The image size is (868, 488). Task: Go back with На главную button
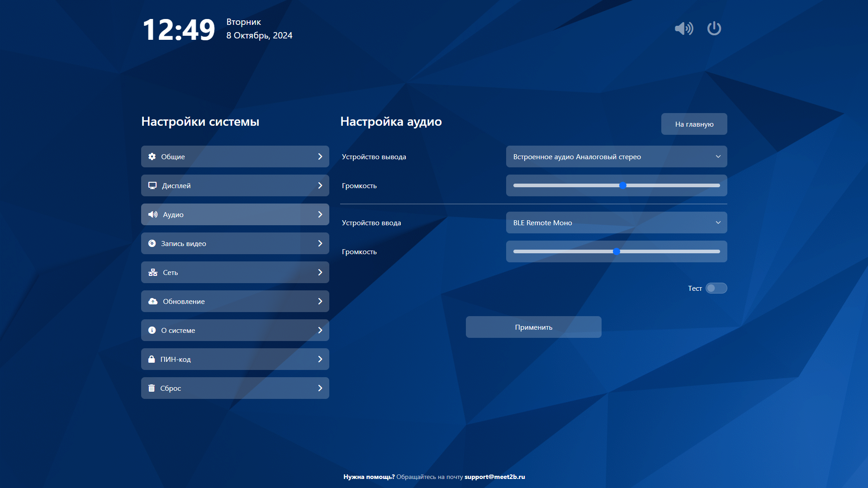[694, 124]
